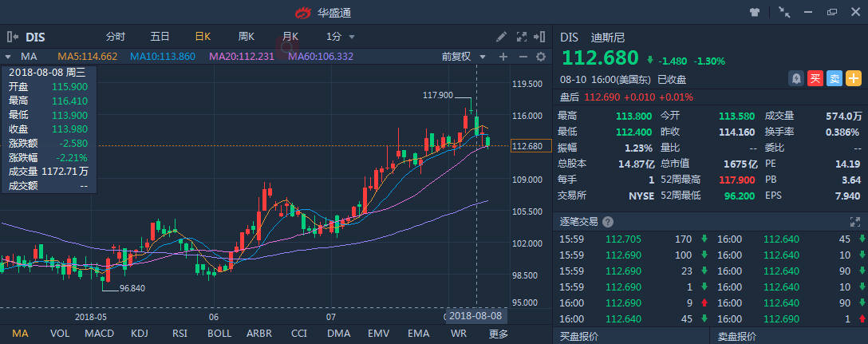
Task: Click the 交易所 value NYSE
Action: click(x=641, y=196)
